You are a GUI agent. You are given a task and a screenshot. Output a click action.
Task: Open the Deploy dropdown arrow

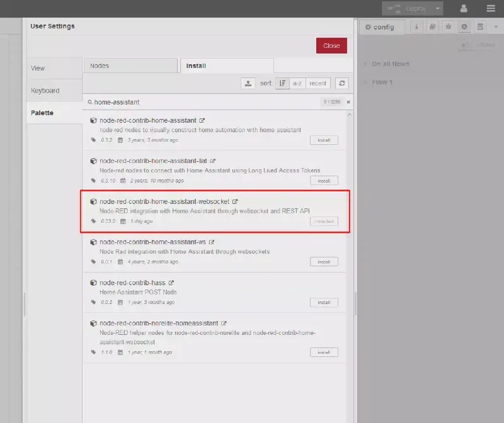438,8
